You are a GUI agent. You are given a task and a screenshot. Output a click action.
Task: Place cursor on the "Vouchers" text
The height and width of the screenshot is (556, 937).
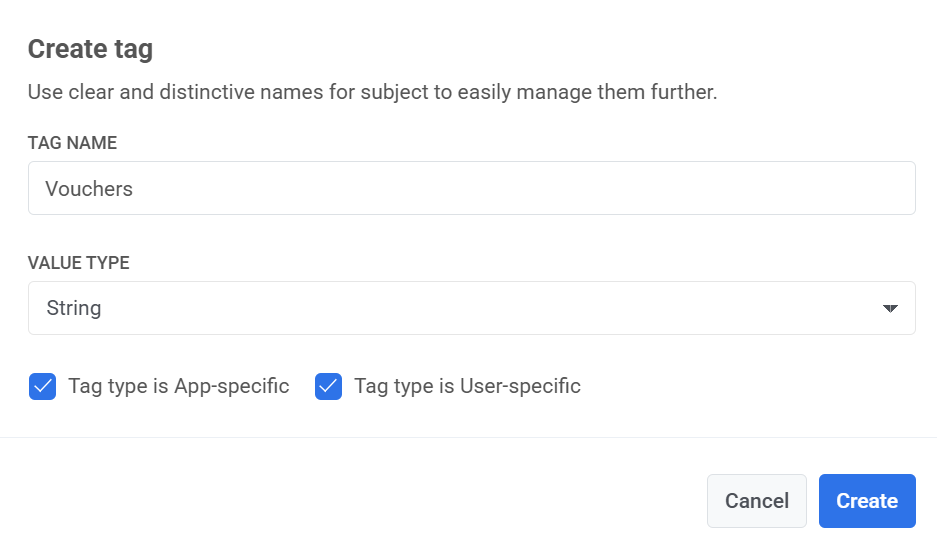pos(89,188)
